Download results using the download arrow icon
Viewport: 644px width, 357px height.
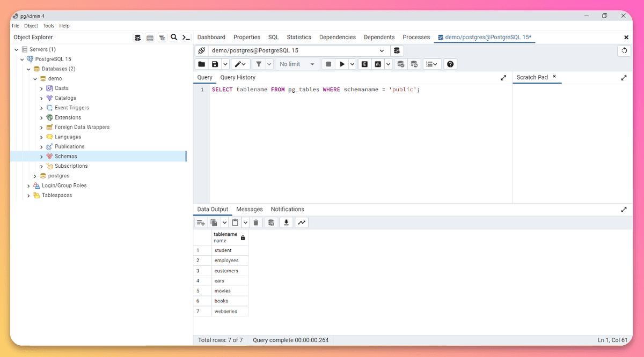(x=287, y=222)
